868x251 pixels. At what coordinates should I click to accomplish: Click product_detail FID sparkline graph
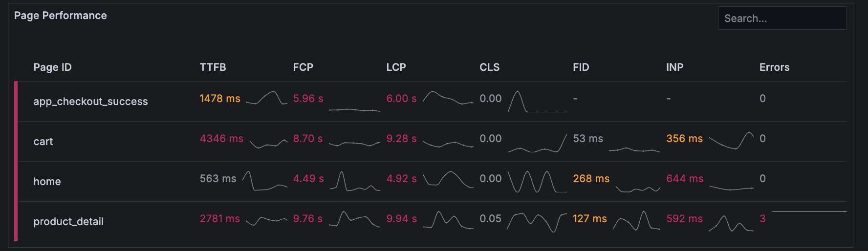pyautogui.click(x=636, y=221)
